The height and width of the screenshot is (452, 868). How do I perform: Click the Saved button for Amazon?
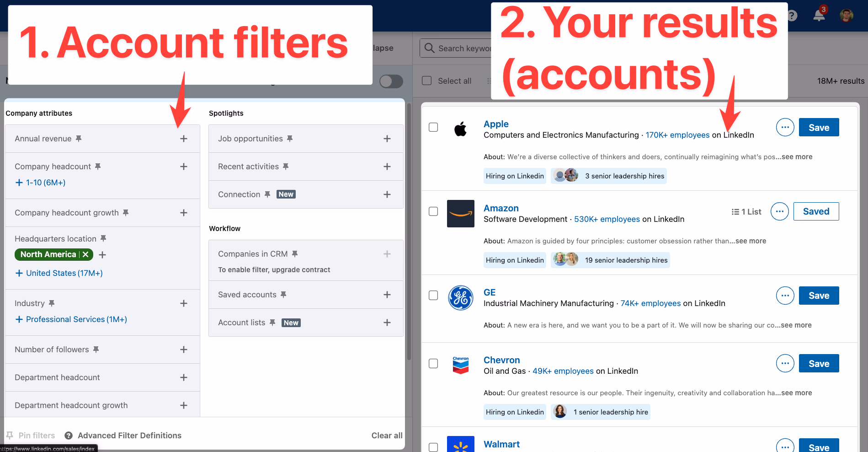point(816,211)
